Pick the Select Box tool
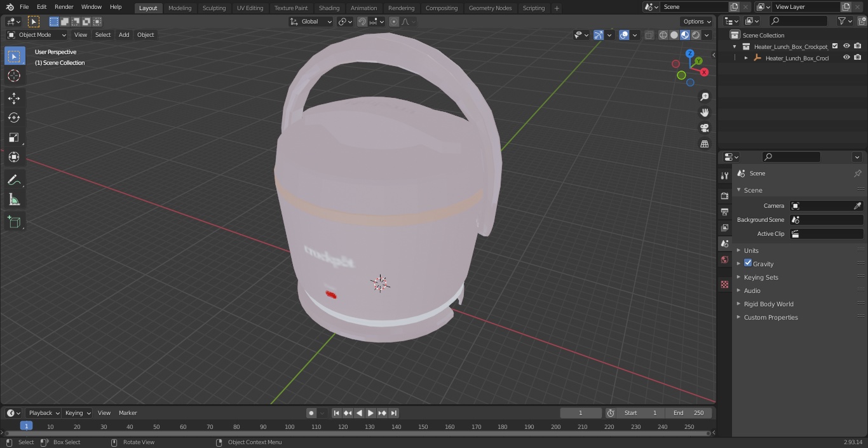 click(x=14, y=56)
